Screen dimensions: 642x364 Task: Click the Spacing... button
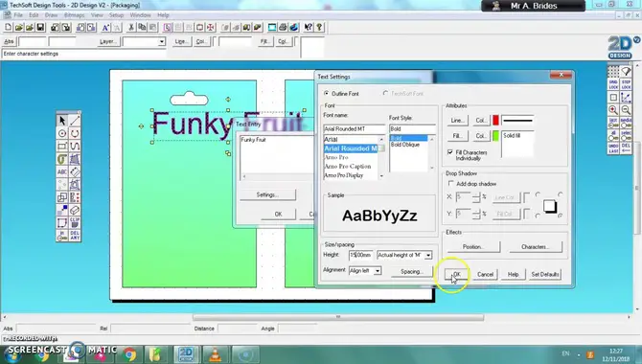coord(412,271)
